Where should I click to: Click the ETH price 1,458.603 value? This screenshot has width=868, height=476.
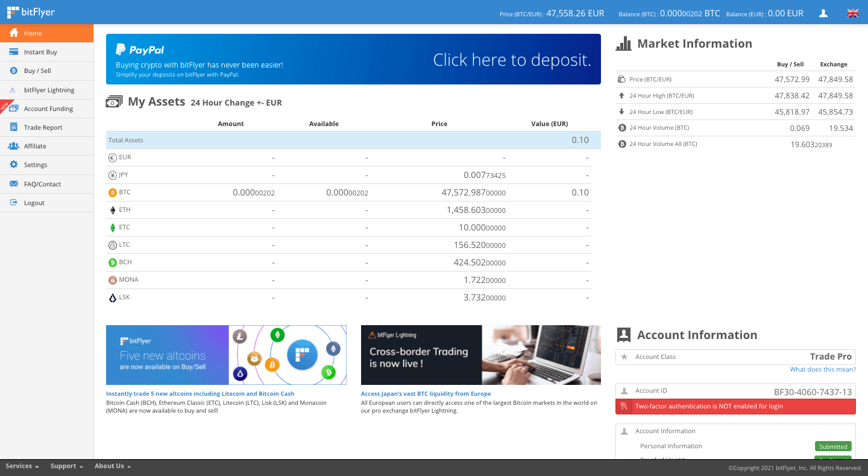tap(476, 210)
